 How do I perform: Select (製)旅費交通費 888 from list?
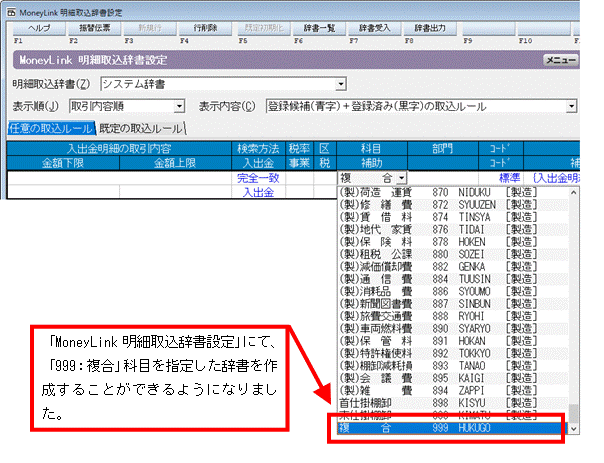tap(453, 316)
